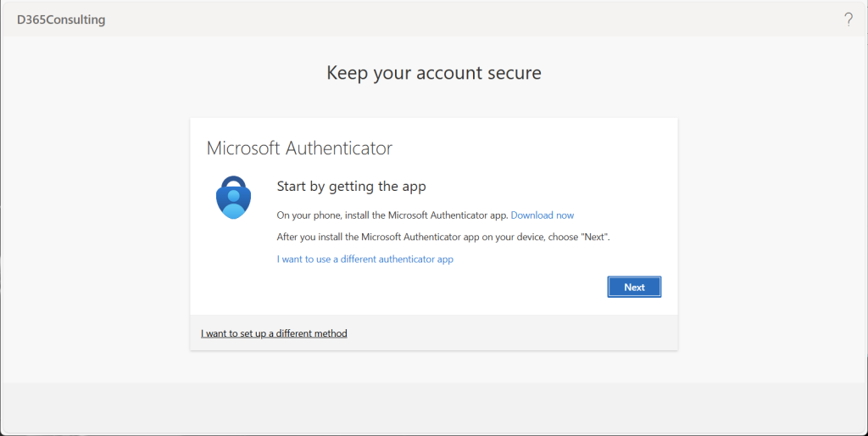Click the Start by getting the app heading
868x436 pixels.
(351, 187)
